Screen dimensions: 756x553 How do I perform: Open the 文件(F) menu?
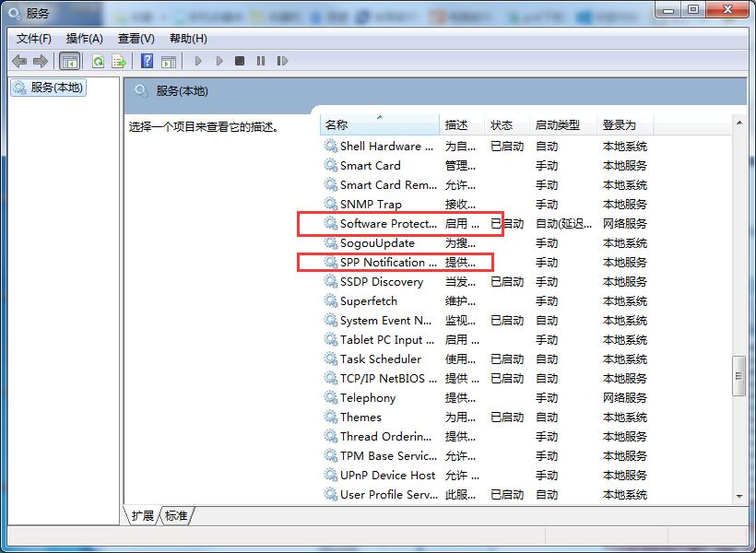(x=34, y=38)
